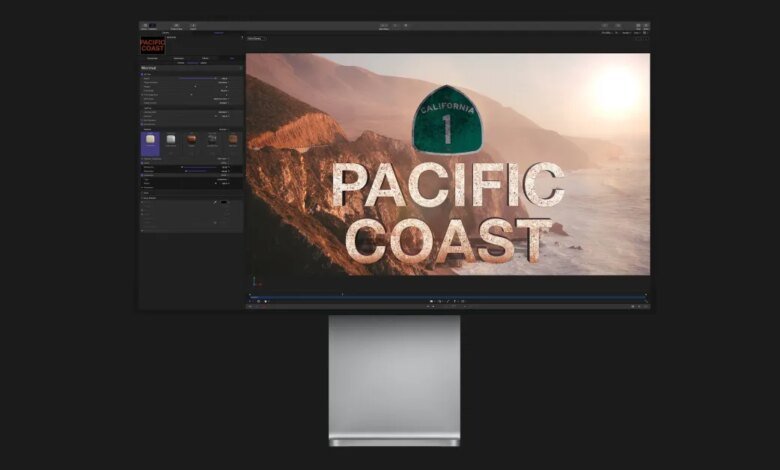Pick the third reddish material preset
This screenshot has height=470, width=780.
(192, 141)
